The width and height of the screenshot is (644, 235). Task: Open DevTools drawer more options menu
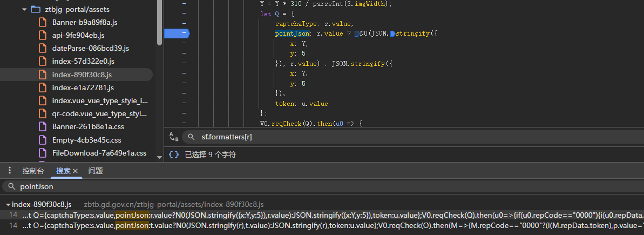point(10,171)
